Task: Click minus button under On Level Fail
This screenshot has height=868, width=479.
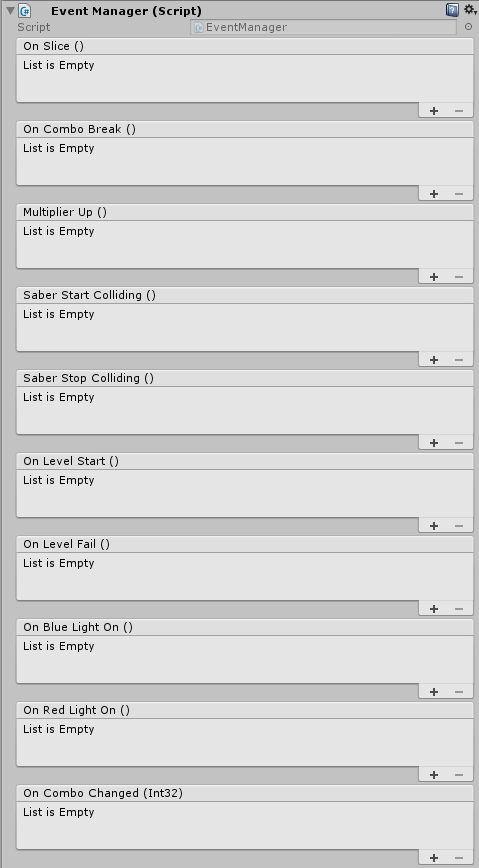Action: 459,609
